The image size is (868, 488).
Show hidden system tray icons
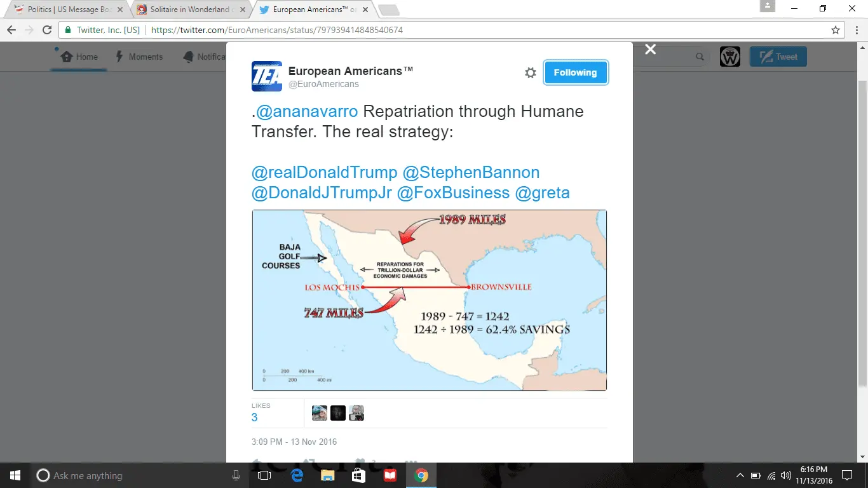(740, 475)
